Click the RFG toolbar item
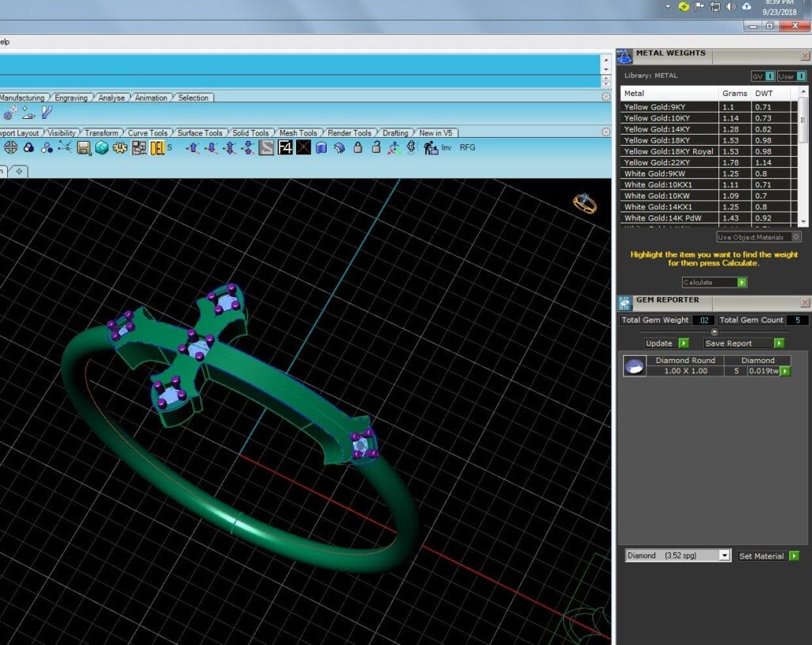The height and width of the screenshot is (645, 812). (x=467, y=147)
